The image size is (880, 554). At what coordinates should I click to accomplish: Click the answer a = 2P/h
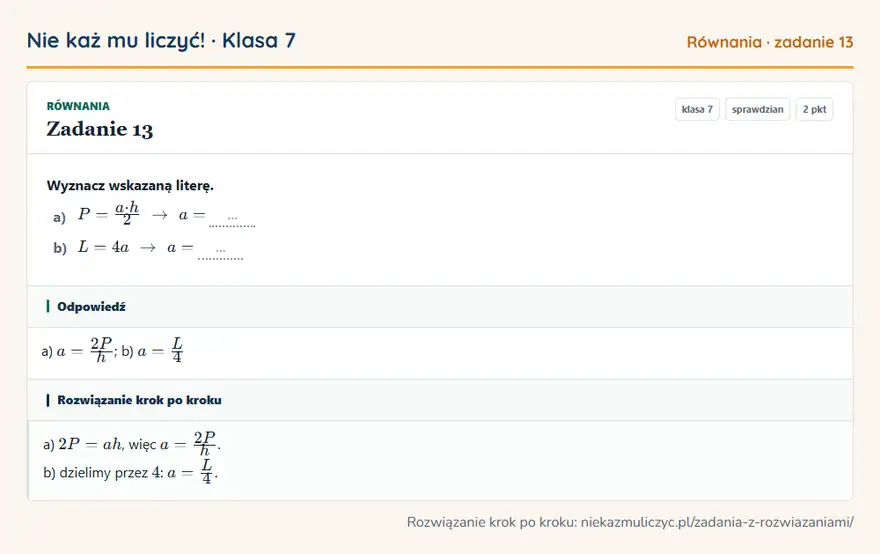click(x=84, y=350)
